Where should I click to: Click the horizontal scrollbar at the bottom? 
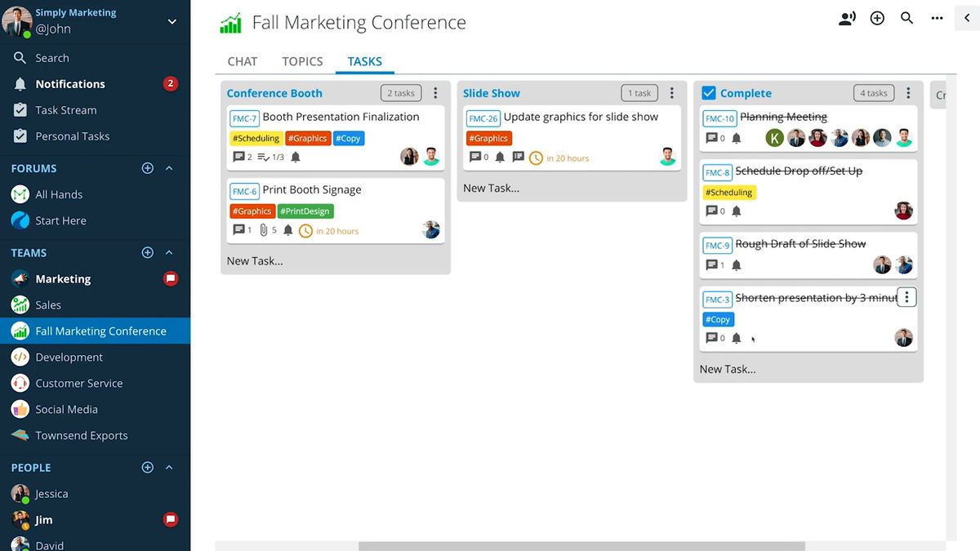pyautogui.click(x=581, y=546)
